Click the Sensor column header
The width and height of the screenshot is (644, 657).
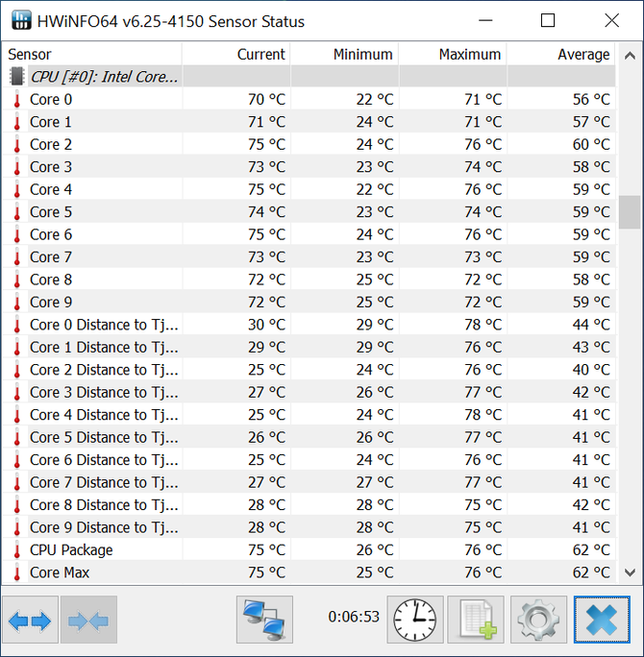click(92, 54)
